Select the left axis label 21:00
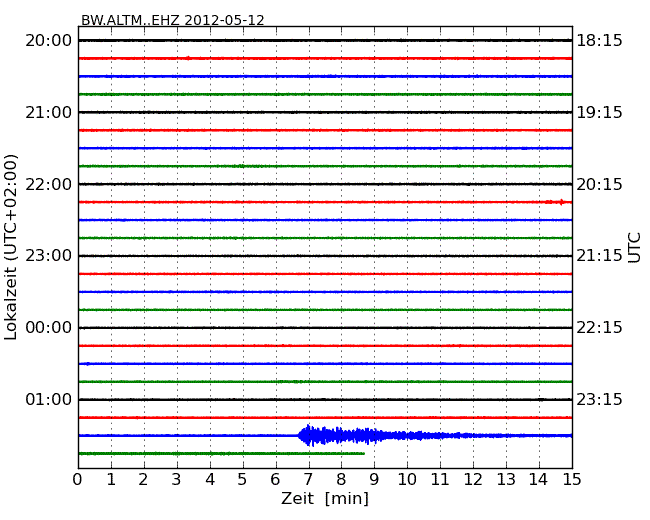The image size is (650, 520). pyautogui.click(x=49, y=112)
